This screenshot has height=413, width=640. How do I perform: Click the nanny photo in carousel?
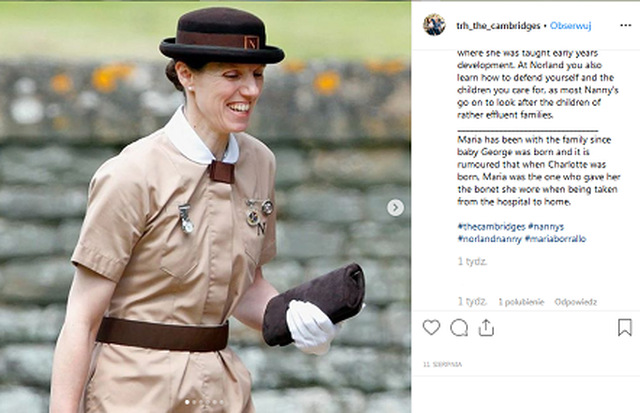click(x=205, y=207)
